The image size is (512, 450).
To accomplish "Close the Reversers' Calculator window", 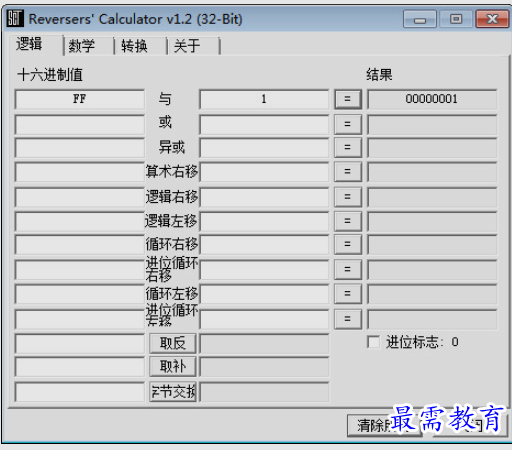I will point(492,19).
